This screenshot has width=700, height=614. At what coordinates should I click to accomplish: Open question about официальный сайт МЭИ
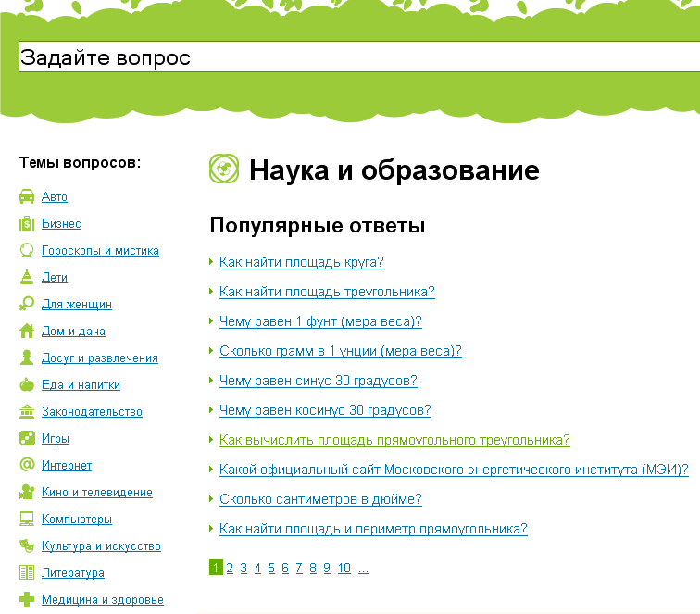pyautogui.click(x=454, y=470)
